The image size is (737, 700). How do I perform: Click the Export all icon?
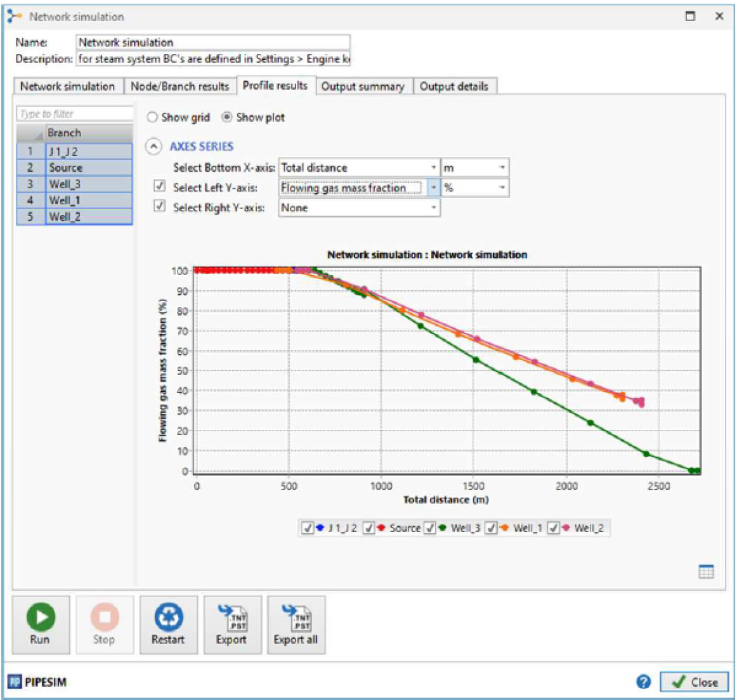coord(296,618)
